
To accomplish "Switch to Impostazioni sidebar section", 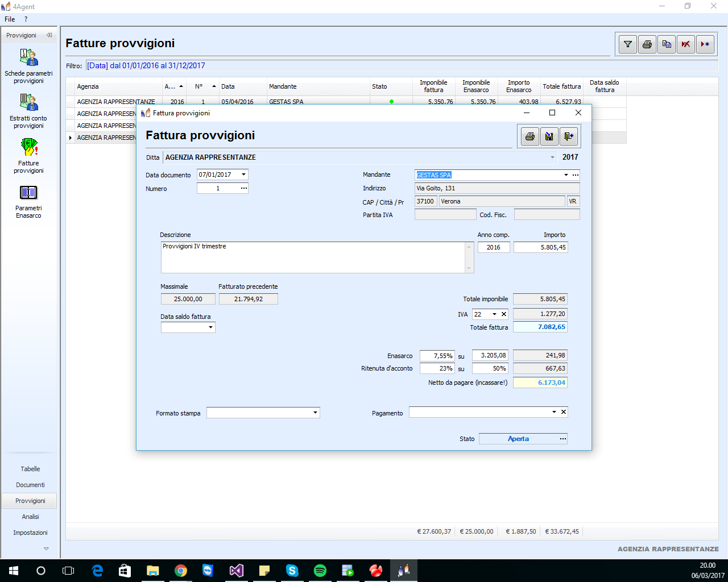I will [x=30, y=533].
